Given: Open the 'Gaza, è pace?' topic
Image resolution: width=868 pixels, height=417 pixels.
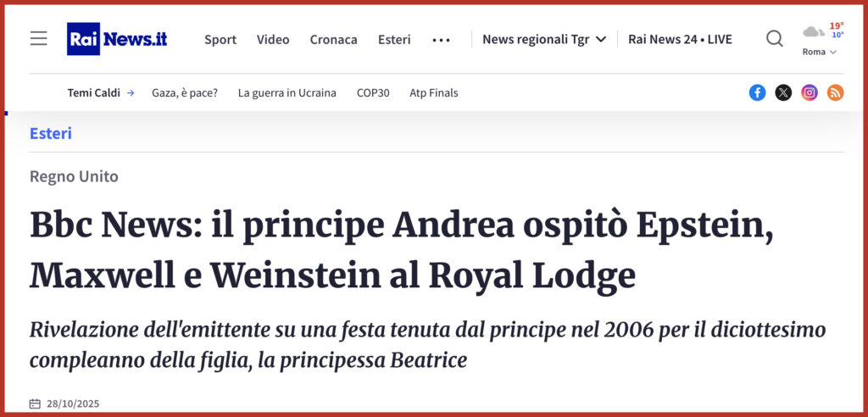Looking at the screenshot, I should [185, 93].
